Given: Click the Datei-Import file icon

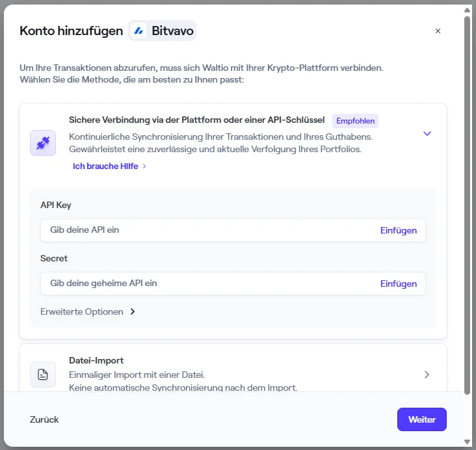Looking at the screenshot, I should click(x=43, y=375).
